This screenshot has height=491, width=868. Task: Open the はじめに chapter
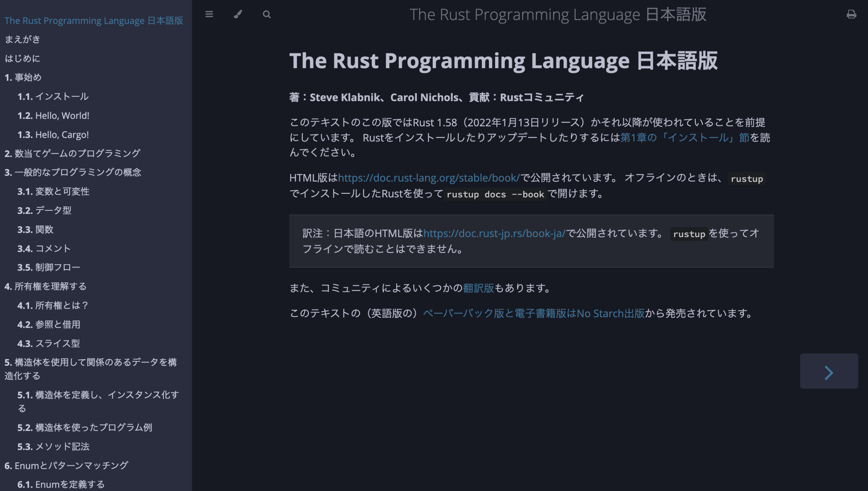(22, 58)
